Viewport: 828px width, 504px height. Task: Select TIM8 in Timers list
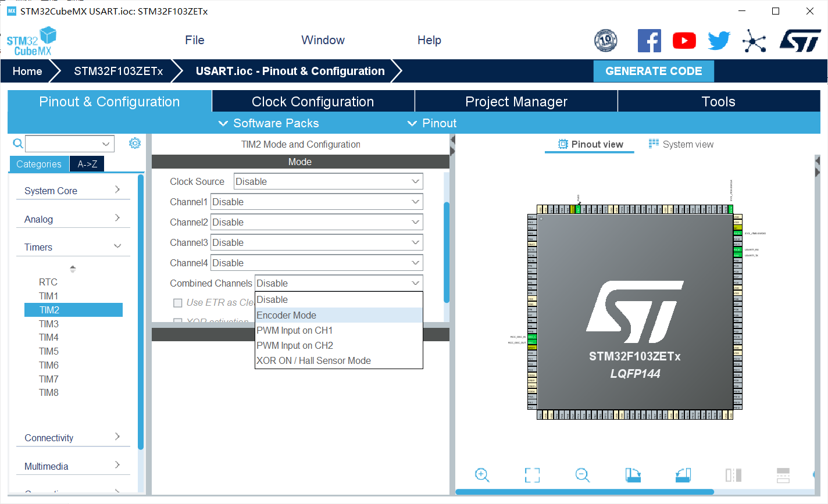49,392
